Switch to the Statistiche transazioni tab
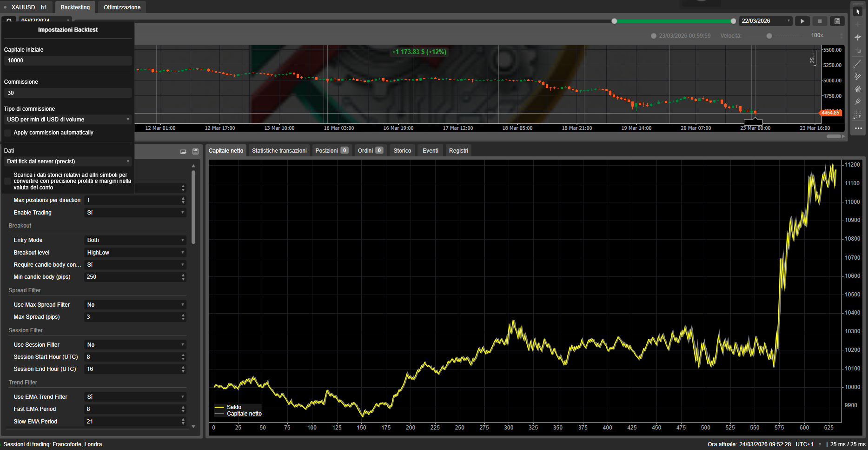Screen dimensions: 868x450 click(278, 150)
